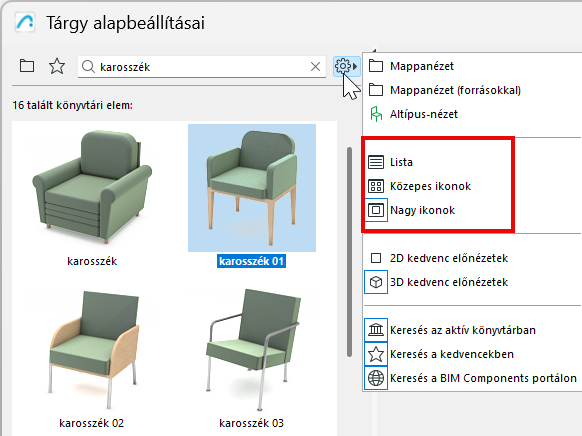Toggle the Keresés a kedvencekben star icon
This screenshot has height=436, width=582.
pyautogui.click(x=376, y=354)
